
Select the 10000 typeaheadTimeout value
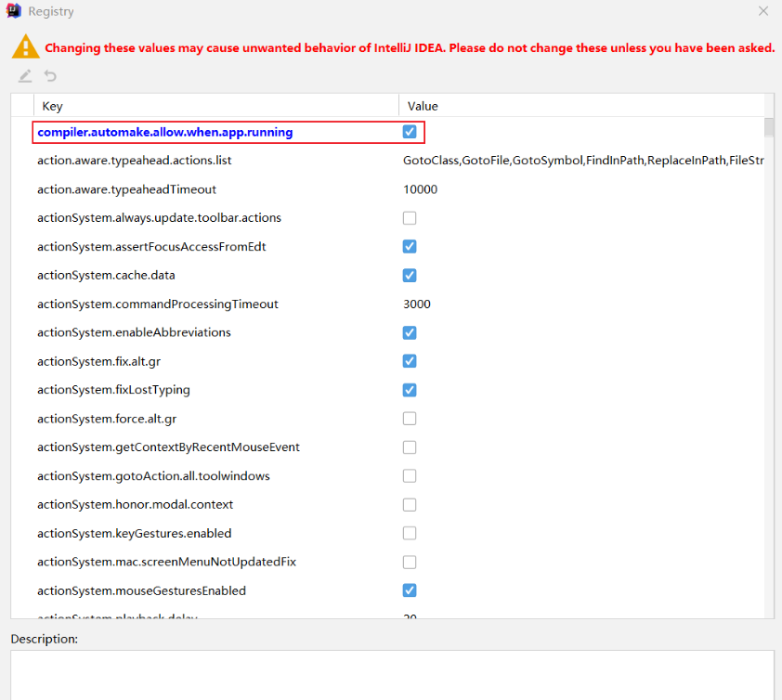coord(421,189)
